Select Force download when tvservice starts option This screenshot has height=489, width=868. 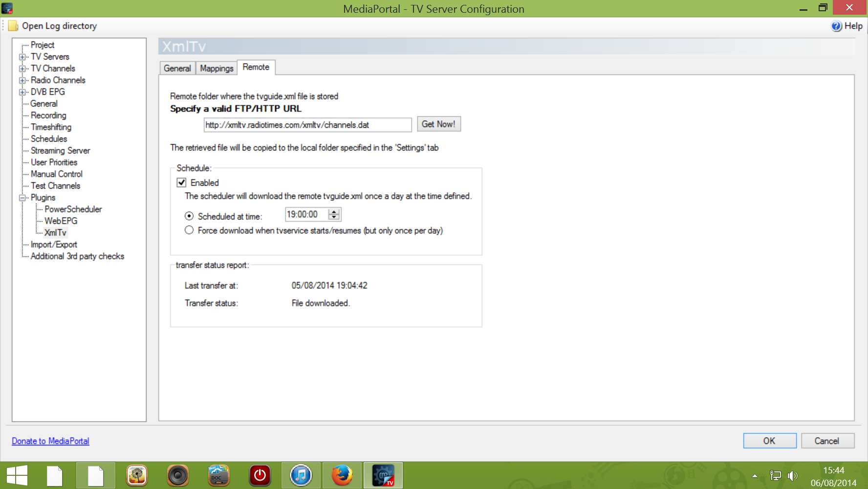coord(189,230)
